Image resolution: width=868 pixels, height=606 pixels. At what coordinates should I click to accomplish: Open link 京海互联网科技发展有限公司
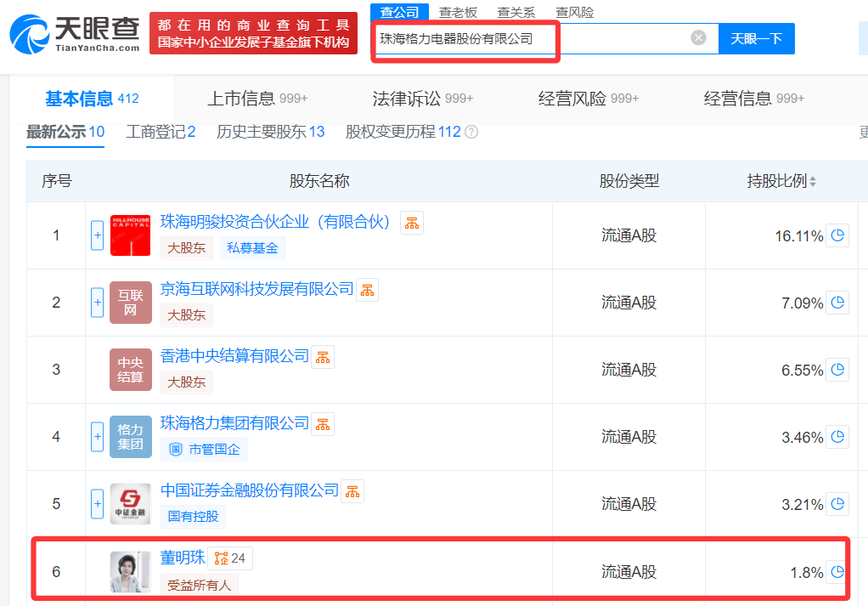coord(256,289)
